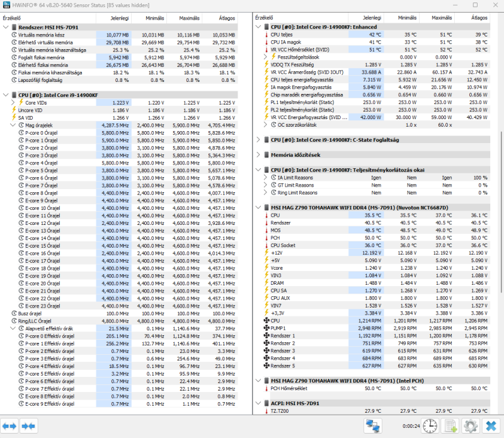Collapse the CPU [#0] Intel Core i9-14900KF group
Image resolution: width=504 pixels, height=438 pixels.
6,95
